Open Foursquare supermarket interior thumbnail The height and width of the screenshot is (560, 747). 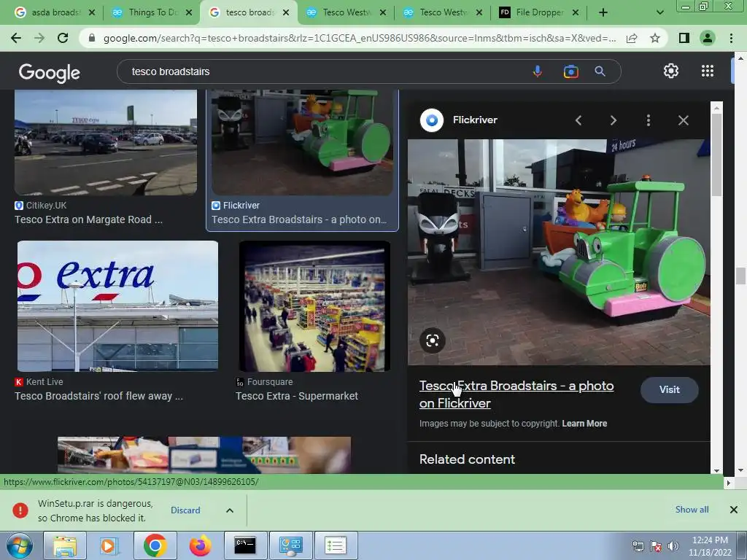click(x=314, y=306)
